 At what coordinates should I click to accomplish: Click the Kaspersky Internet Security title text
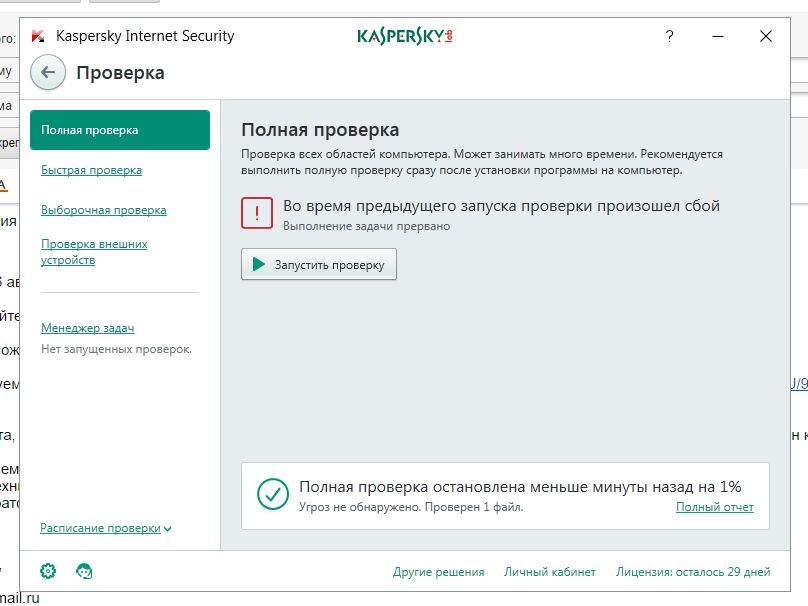tap(145, 36)
